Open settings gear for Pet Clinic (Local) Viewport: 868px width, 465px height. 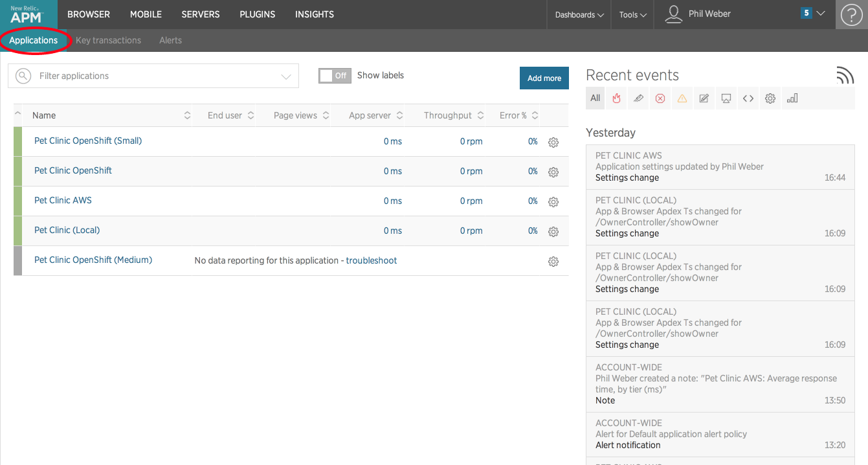click(x=553, y=231)
